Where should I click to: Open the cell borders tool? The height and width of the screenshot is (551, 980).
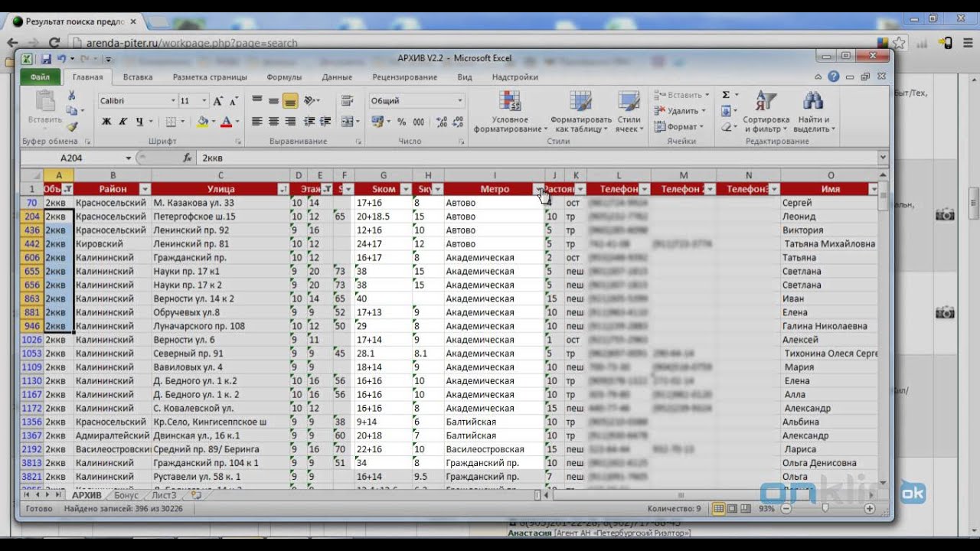coord(171,122)
